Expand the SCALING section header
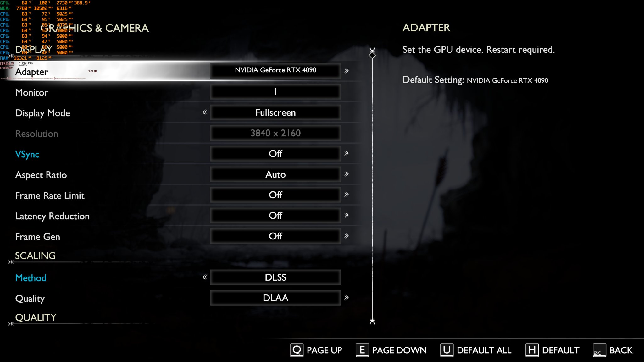Viewport: 644px width, 362px height. pos(36,255)
